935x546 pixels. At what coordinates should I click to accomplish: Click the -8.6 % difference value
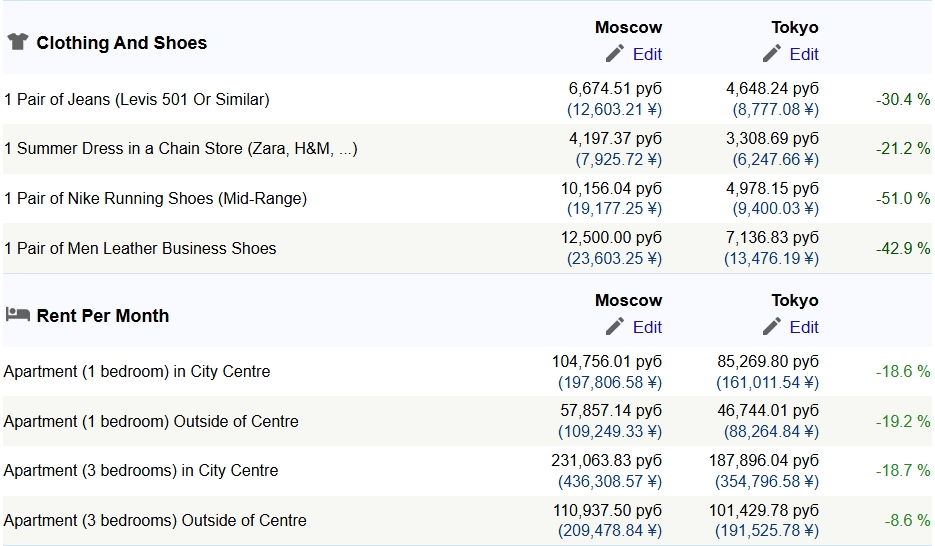[x=907, y=520]
